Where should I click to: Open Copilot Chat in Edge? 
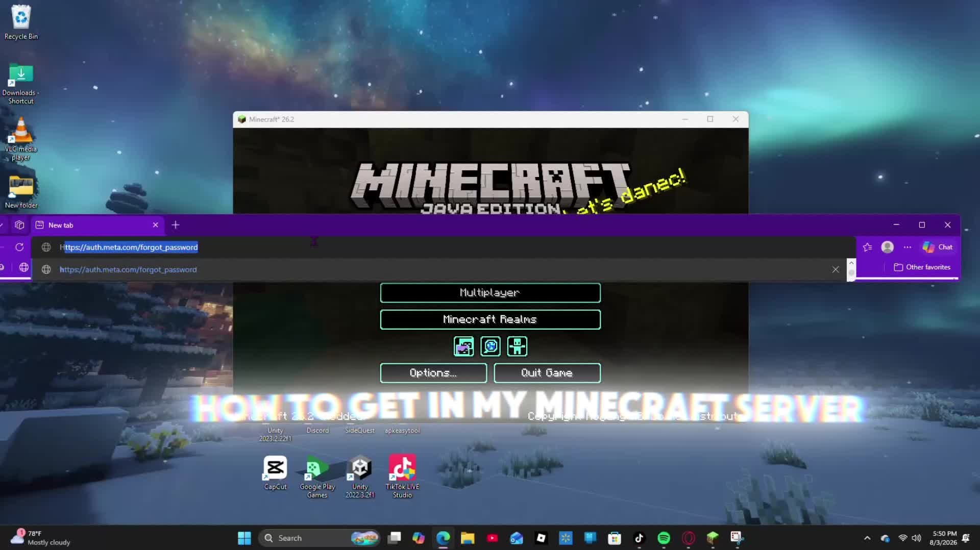coord(938,247)
